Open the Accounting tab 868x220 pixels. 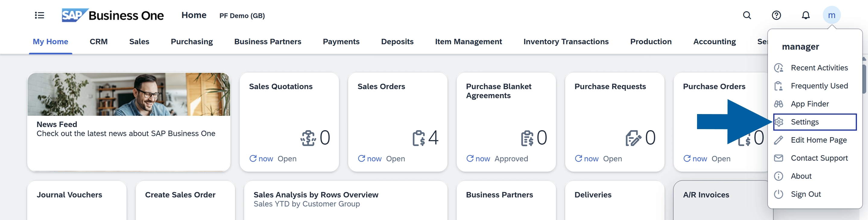coord(714,41)
